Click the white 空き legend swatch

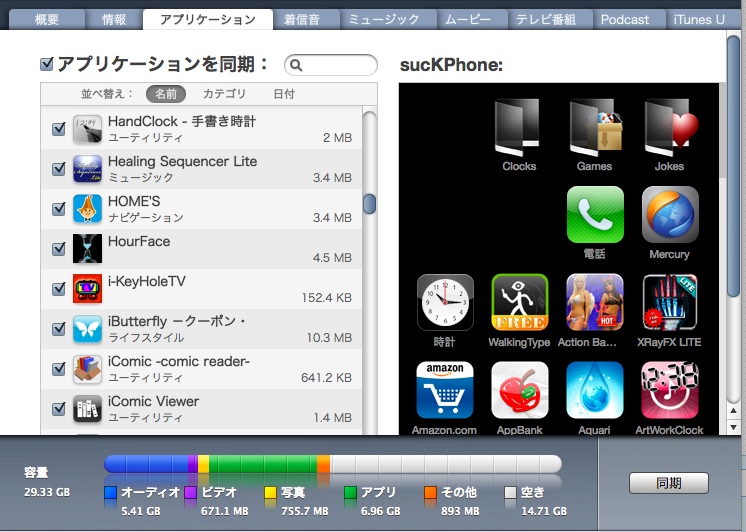(x=510, y=492)
